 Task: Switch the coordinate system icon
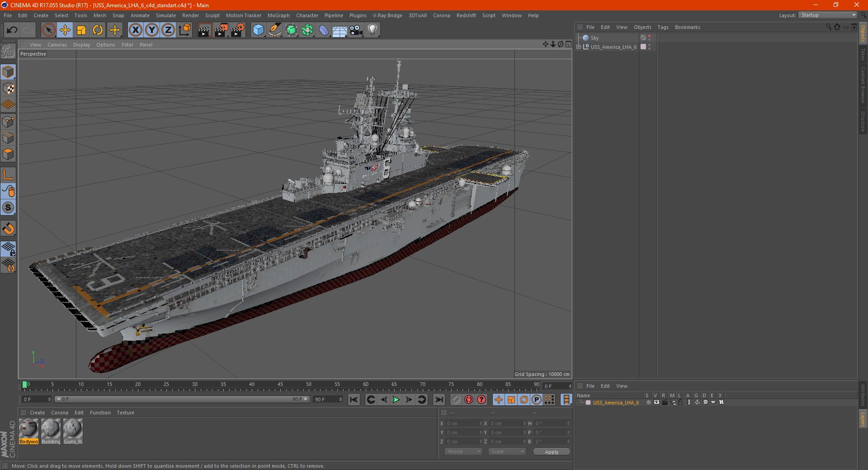tap(185, 30)
